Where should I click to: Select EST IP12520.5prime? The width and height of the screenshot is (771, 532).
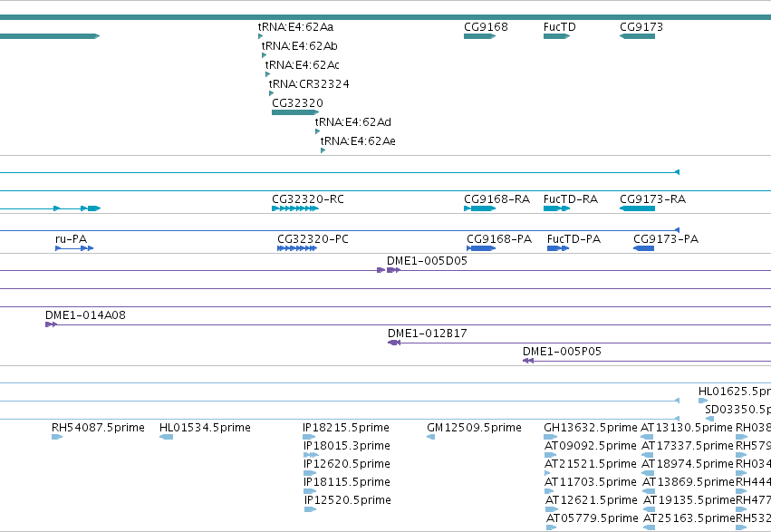tap(310, 509)
